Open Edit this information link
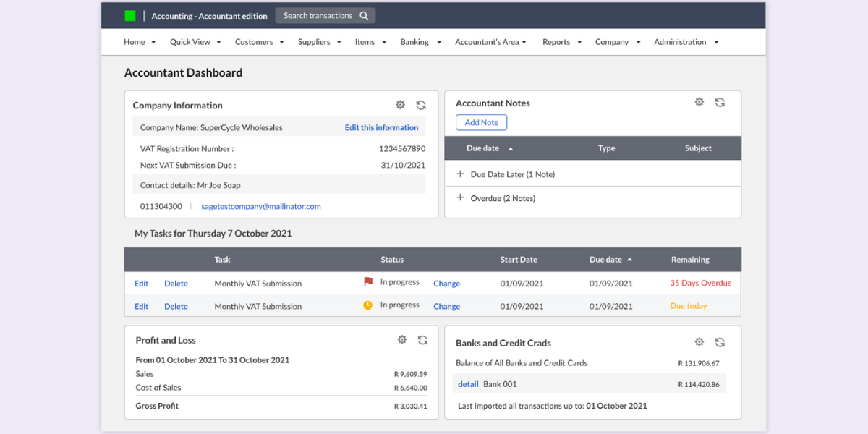 pos(381,127)
